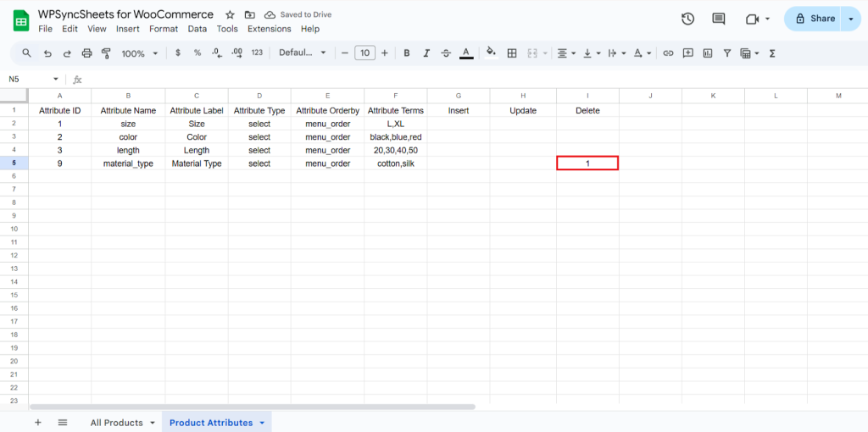Open all comments icon
The width and height of the screenshot is (868, 432).
click(719, 19)
